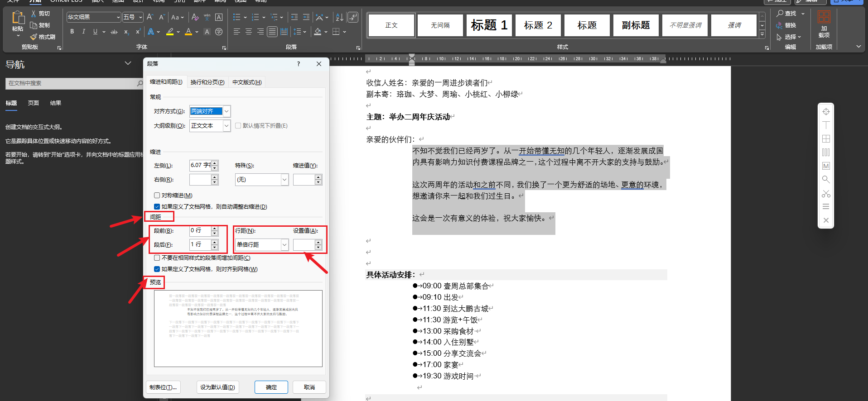The image size is (868, 401).
Task: Click the distributed alignment icon
Action: pos(284,32)
